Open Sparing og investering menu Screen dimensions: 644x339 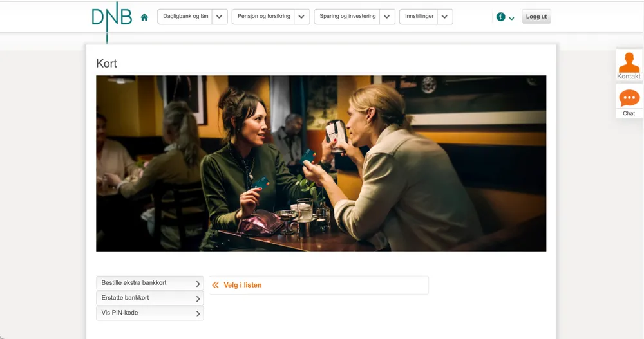347,17
